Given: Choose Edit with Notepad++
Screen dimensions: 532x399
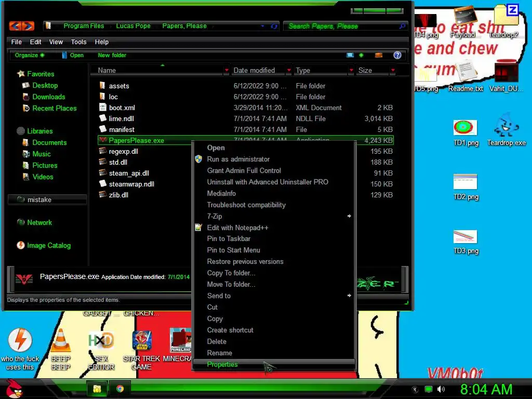Looking at the screenshot, I should tap(274, 228).
